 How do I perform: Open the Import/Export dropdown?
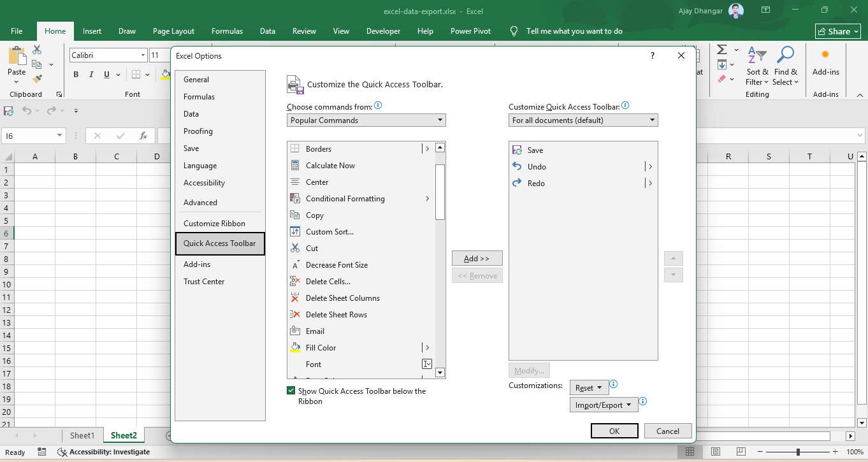(x=604, y=405)
